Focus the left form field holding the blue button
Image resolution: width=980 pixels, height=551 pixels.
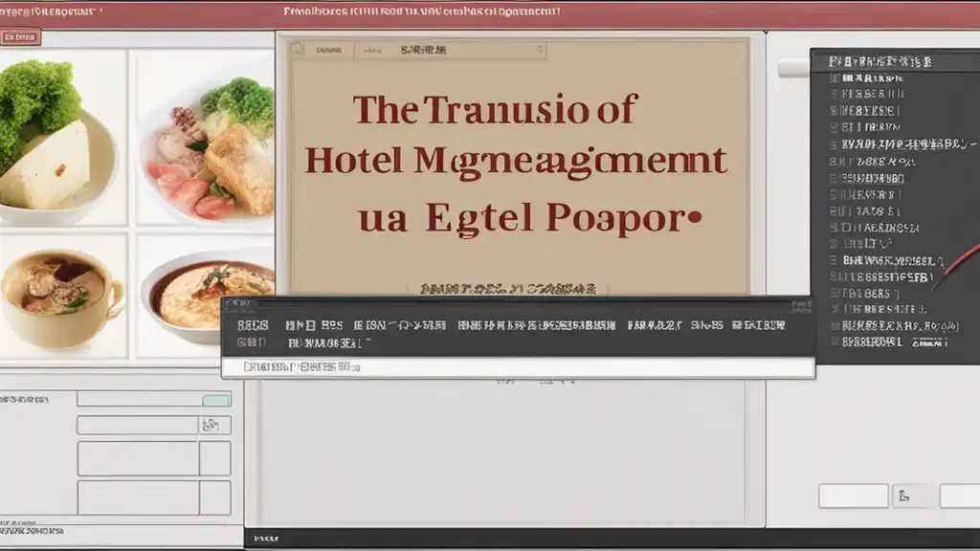click(154, 399)
